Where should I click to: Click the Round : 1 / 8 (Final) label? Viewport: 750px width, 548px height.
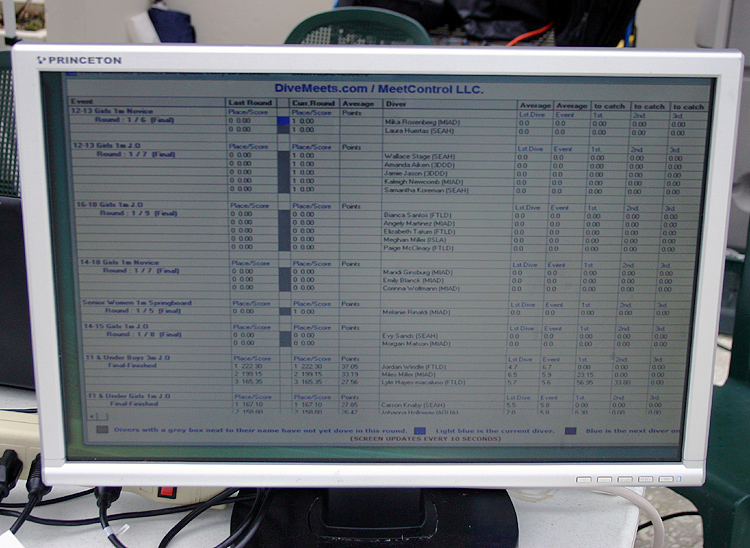tap(143, 334)
